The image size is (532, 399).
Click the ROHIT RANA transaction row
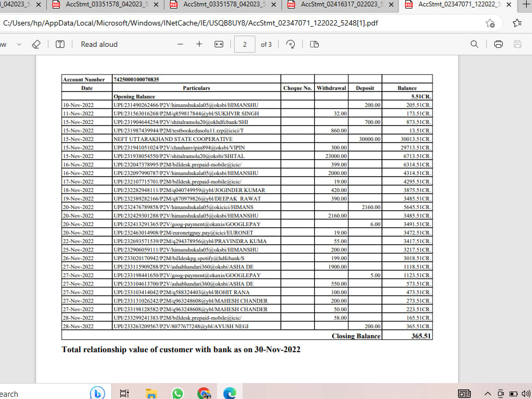point(247,293)
